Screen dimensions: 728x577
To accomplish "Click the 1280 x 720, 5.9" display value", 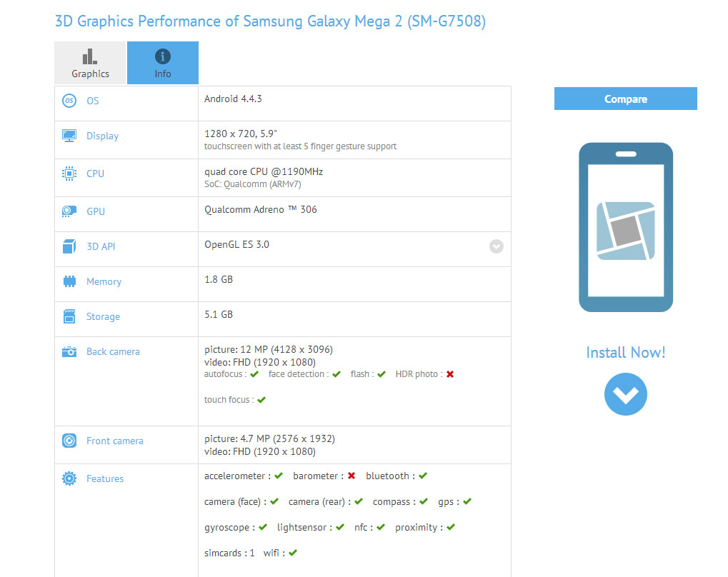I will tap(241, 134).
